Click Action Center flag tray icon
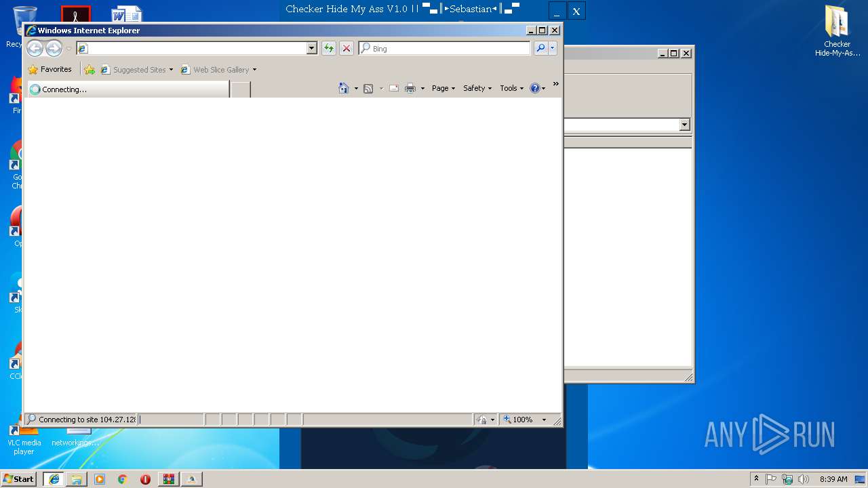The image size is (868, 488). point(771,479)
